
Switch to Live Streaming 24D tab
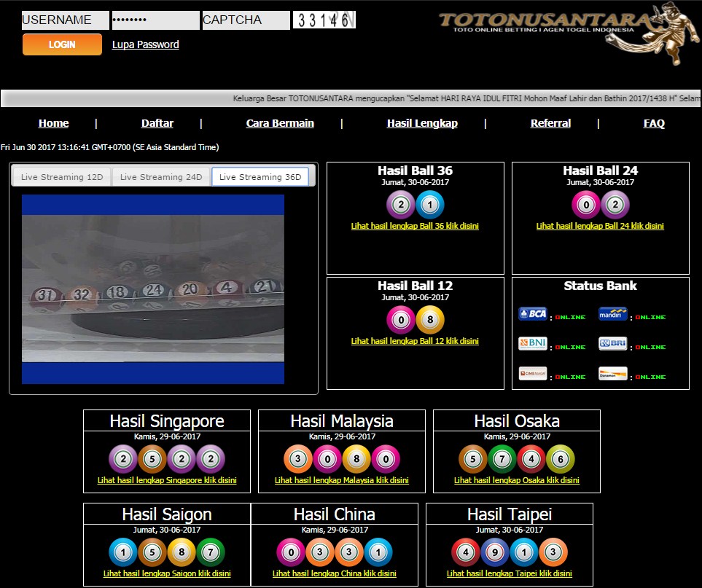pyautogui.click(x=161, y=177)
